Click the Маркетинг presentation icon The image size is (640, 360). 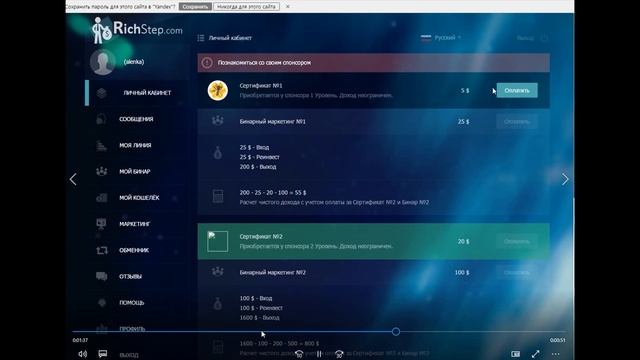tap(101, 224)
